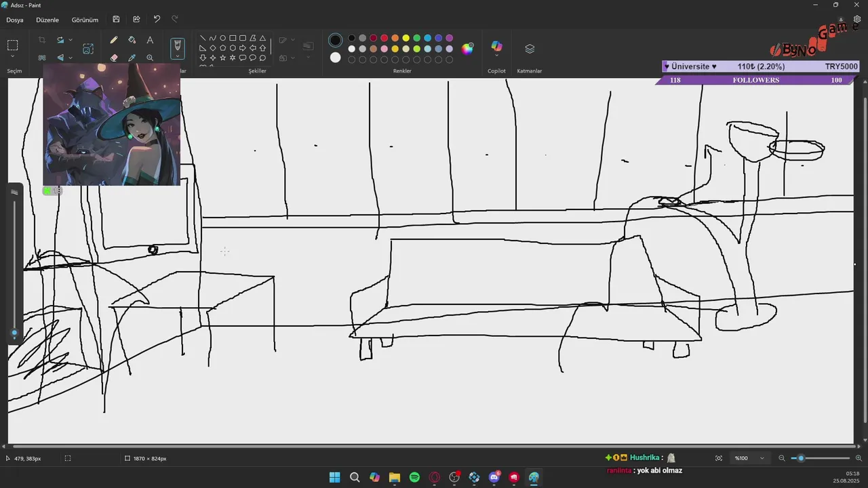868x488 pixels.
Task: Open the Layers (Katmanlar) panel
Action: click(x=530, y=49)
